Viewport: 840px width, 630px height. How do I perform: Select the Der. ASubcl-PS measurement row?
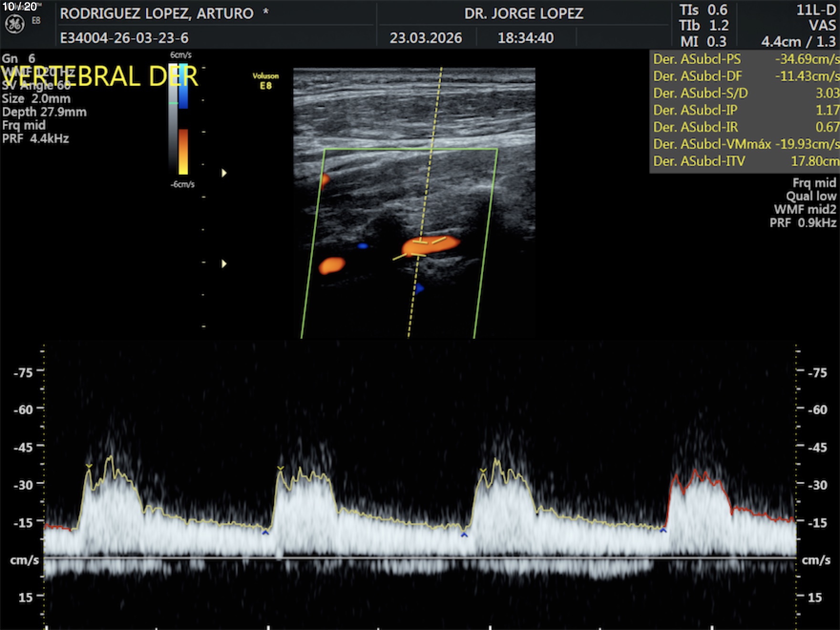point(745,59)
